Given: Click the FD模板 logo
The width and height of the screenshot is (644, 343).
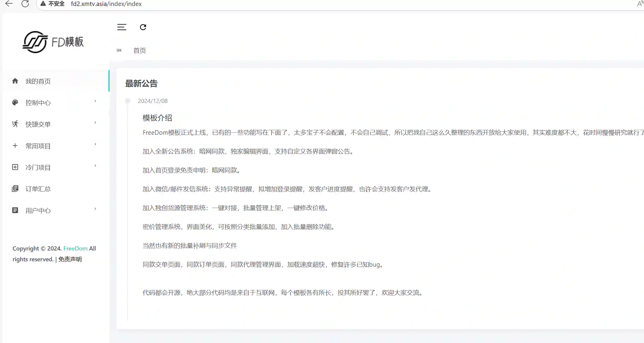Looking at the screenshot, I should [x=53, y=42].
